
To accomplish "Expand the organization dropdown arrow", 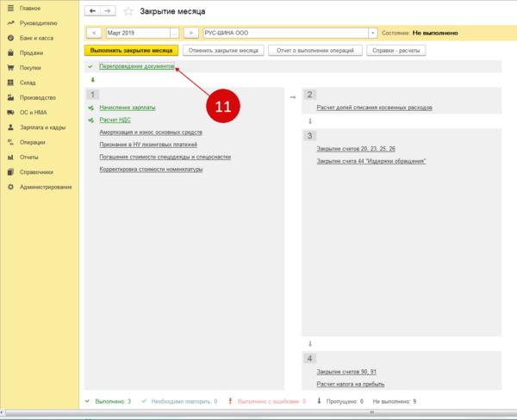I will [372, 33].
